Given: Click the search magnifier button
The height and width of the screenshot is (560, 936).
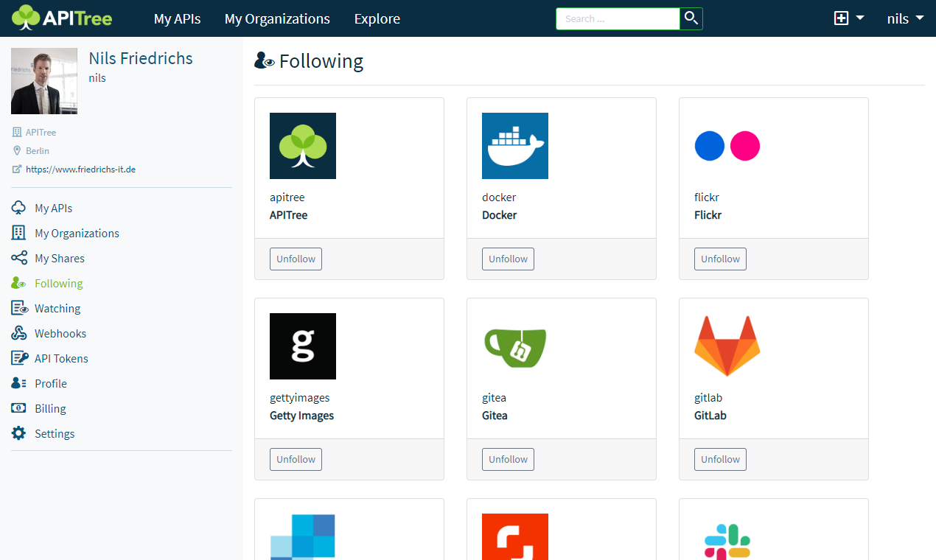Looking at the screenshot, I should tap(691, 18).
